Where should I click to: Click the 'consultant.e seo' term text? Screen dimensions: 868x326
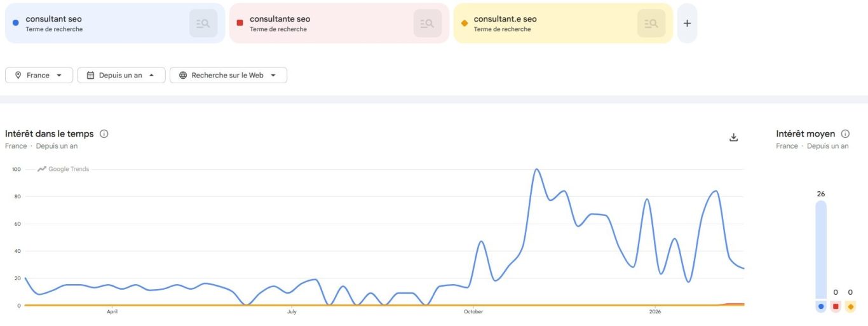pos(505,19)
